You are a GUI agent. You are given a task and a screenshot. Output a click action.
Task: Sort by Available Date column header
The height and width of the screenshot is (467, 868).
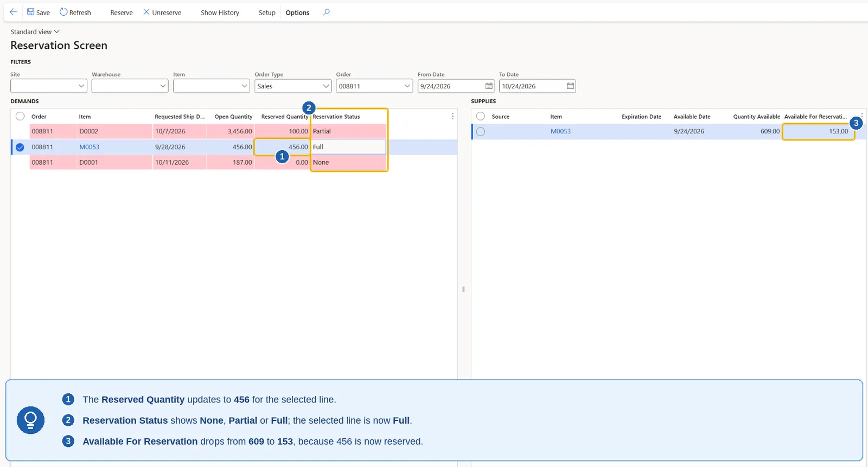pos(692,117)
